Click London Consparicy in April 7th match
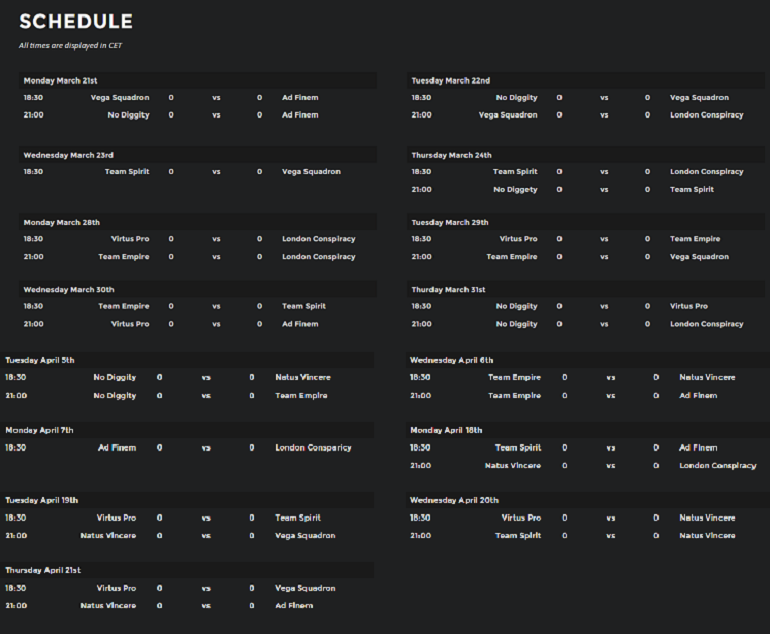The image size is (770, 634). click(x=313, y=447)
